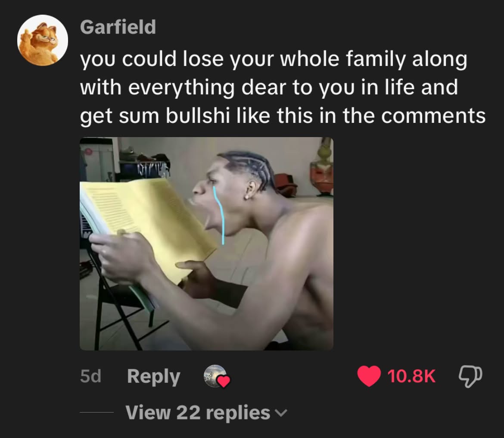504x438 pixels.
Task: Tap the blue tear drawn on the face
Action: coord(219,215)
